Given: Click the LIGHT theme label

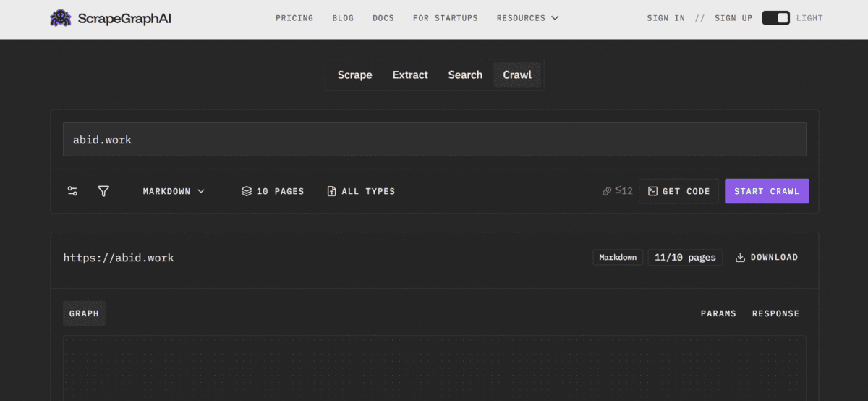Looking at the screenshot, I should click(809, 18).
